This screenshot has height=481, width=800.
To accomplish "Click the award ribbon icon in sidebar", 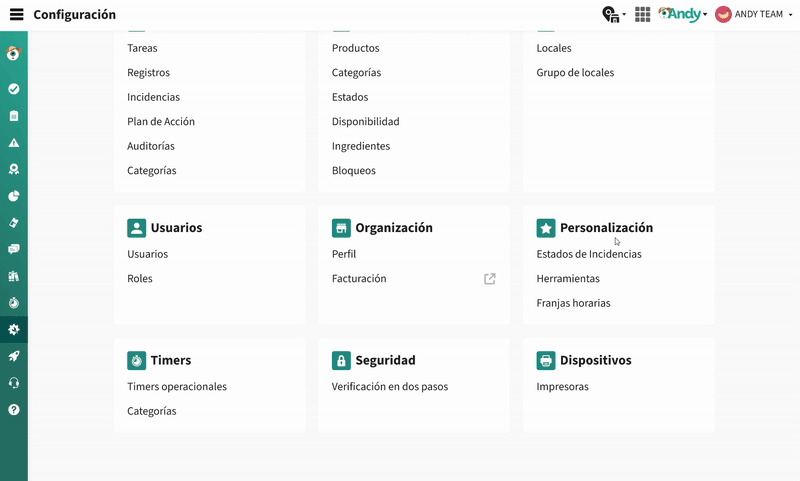I will (14, 169).
